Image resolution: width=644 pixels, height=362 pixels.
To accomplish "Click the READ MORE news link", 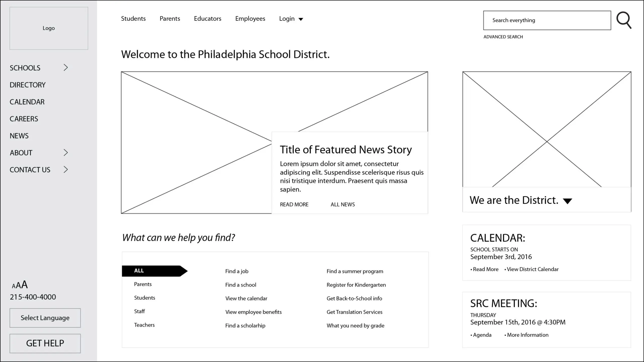I will tap(294, 205).
